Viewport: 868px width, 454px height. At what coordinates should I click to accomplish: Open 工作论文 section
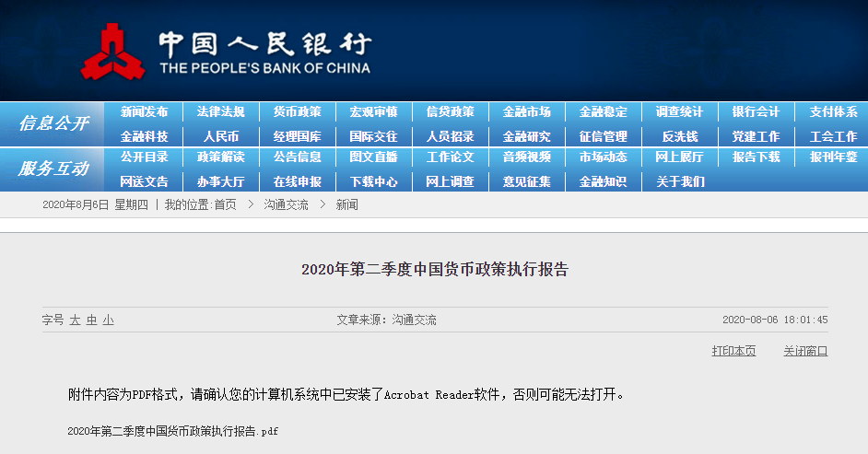pyautogui.click(x=450, y=157)
